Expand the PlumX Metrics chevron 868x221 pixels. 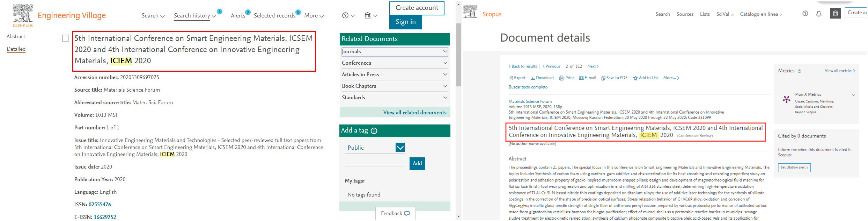click(x=853, y=95)
